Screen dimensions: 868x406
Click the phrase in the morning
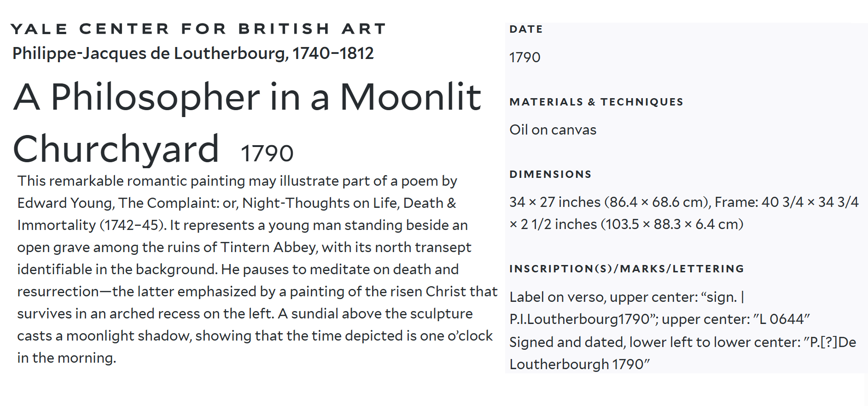pos(67,358)
